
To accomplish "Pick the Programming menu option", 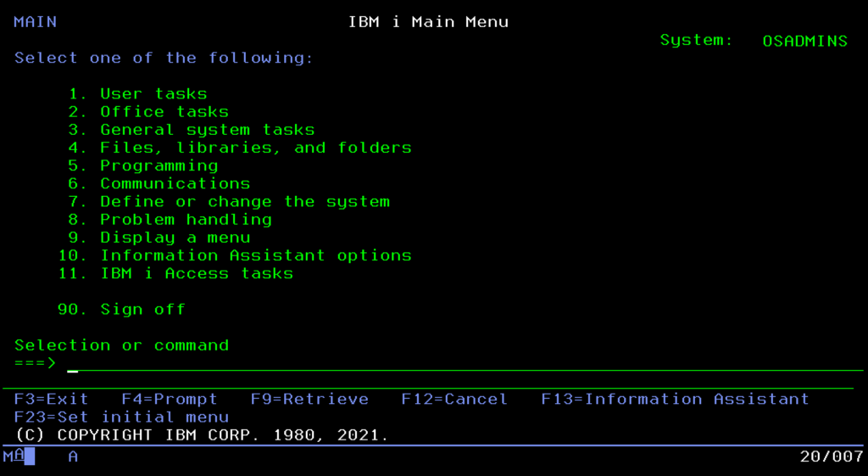I will pyautogui.click(x=159, y=165).
